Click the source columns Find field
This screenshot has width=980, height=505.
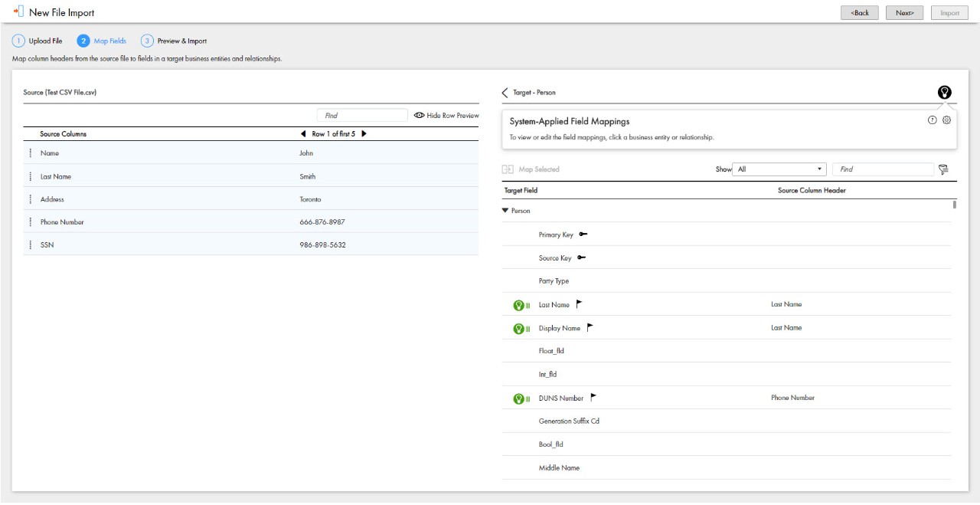pyautogui.click(x=362, y=116)
